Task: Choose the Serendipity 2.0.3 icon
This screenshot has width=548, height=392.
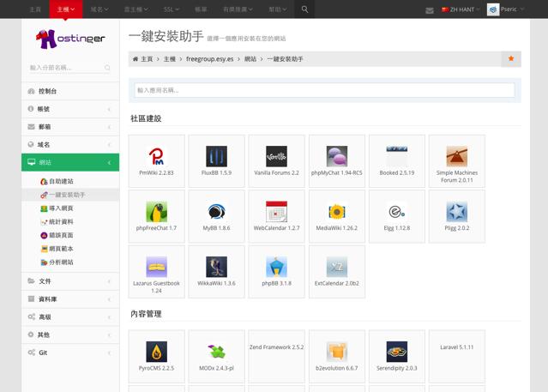Action: click(x=397, y=352)
